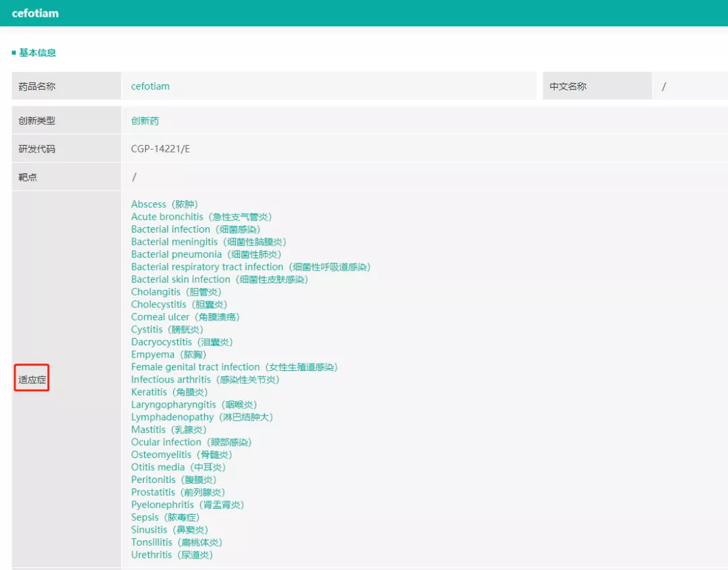
Task: Select the 创新类型 field label
Action: pos(36,121)
